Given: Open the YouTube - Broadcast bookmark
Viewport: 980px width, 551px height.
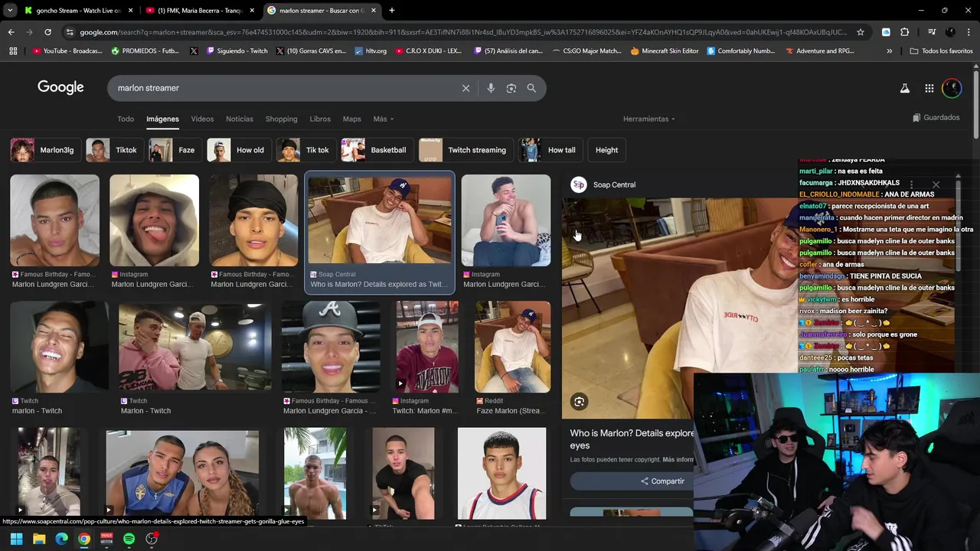Looking at the screenshot, I should [66, 51].
